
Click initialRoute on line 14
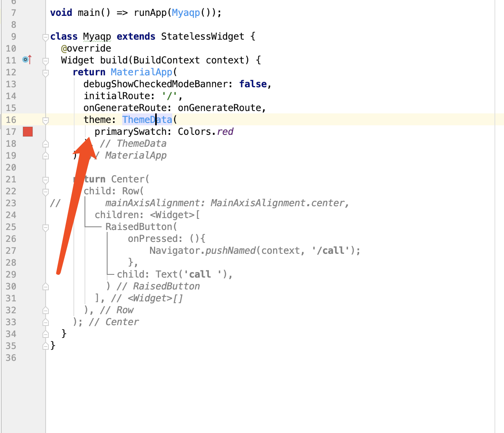click(117, 96)
